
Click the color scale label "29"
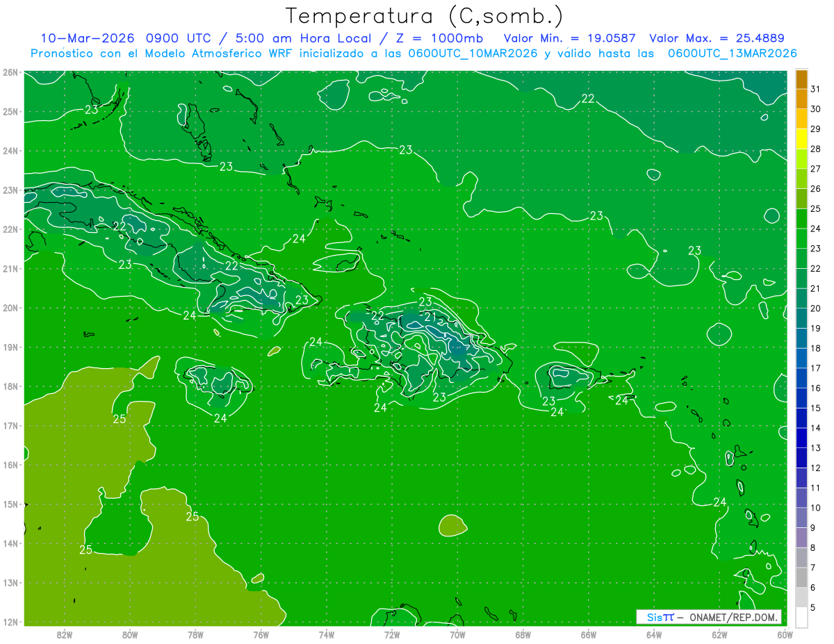[x=816, y=129]
